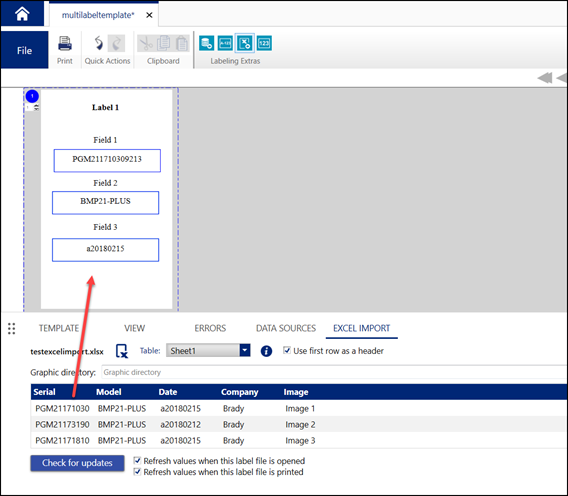
Task: Click the Graphic directory input field
Action: 333,372
